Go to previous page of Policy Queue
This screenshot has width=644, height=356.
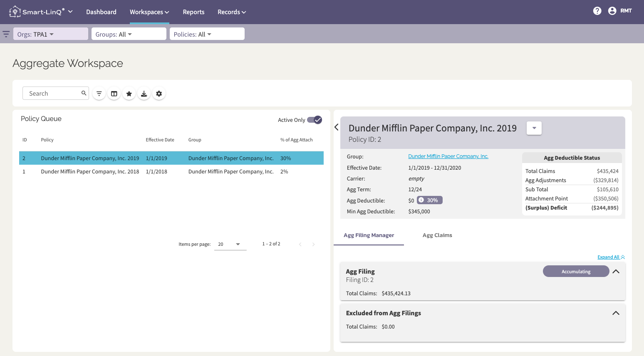point(300,244)
